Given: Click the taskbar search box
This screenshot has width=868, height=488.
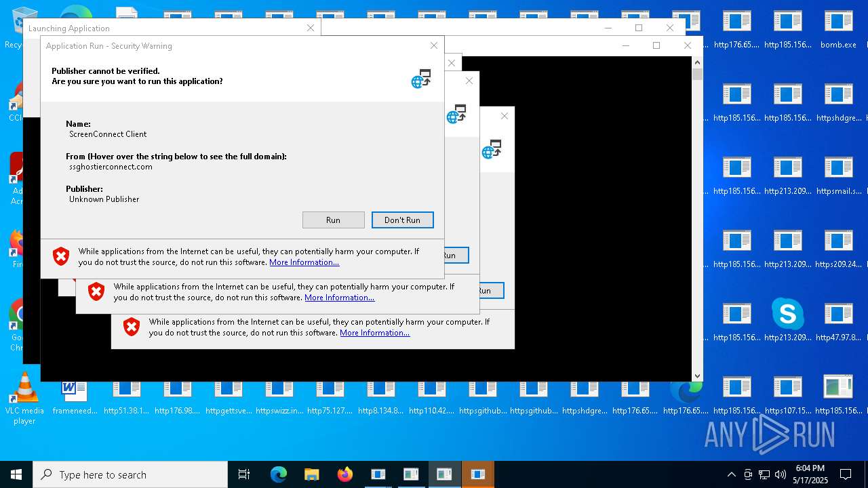Looking at the screenshot, I should [130, 474].
